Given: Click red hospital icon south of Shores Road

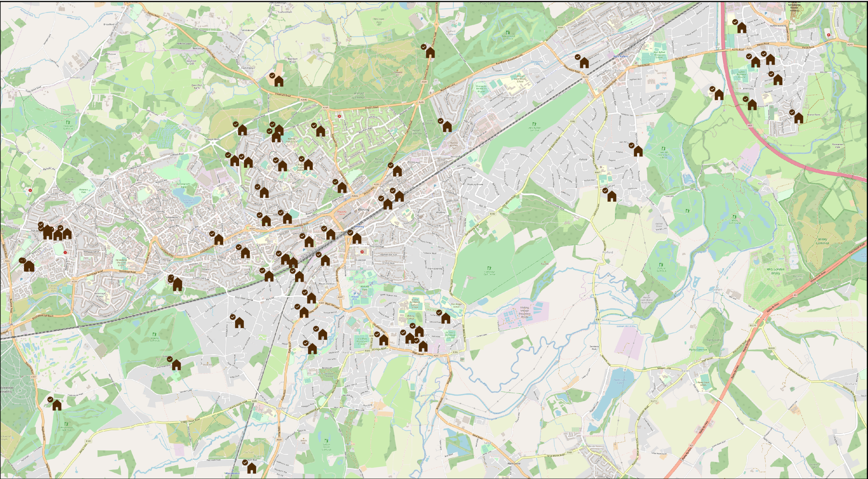Looking at the screenshot, I should pyautogui.click(x=339, y=116).
